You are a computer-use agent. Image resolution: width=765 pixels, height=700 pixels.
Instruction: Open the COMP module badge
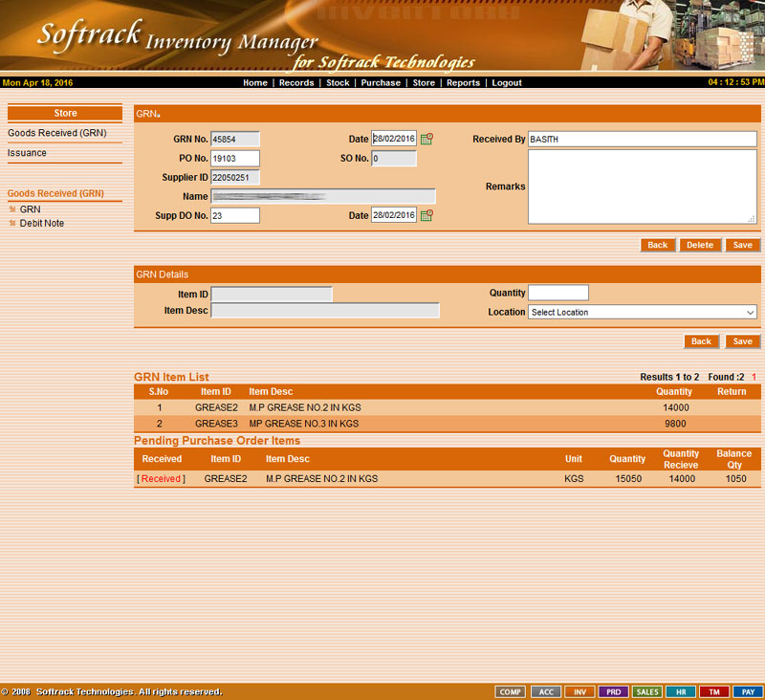click(511, 691)
